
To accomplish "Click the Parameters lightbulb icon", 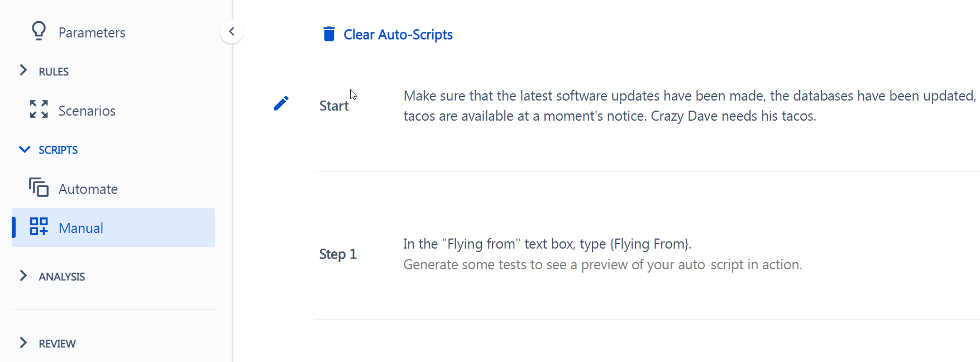I will click(x=39, y=31).
